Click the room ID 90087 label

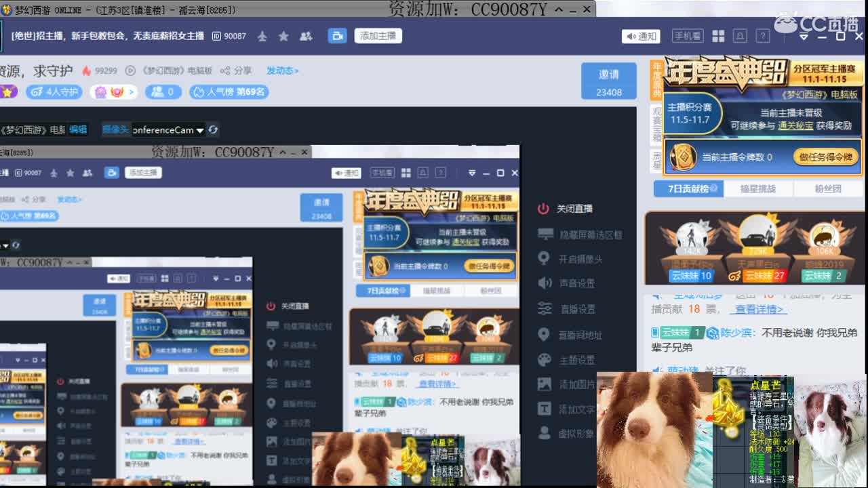[229, 36]
